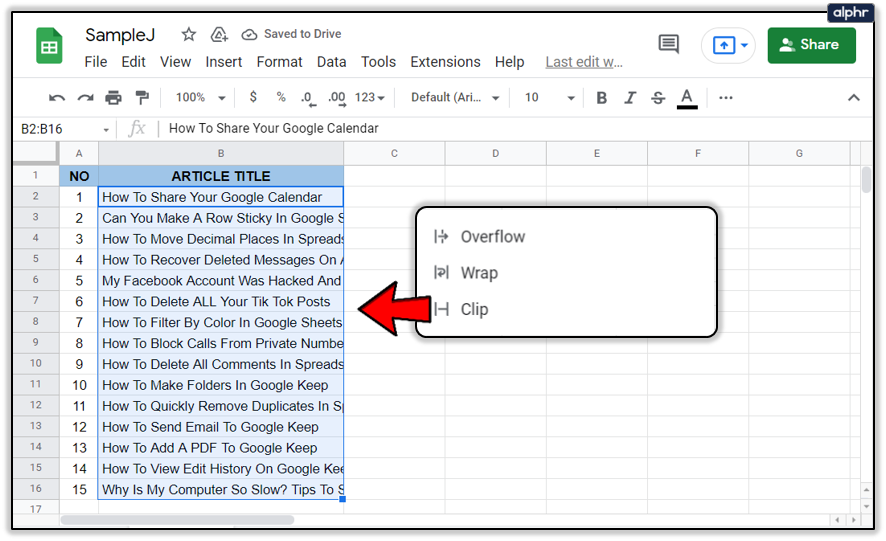This screenshot has height=541, width=886.
Task: Click the green Share button
Action: click(x=811, y=45)
